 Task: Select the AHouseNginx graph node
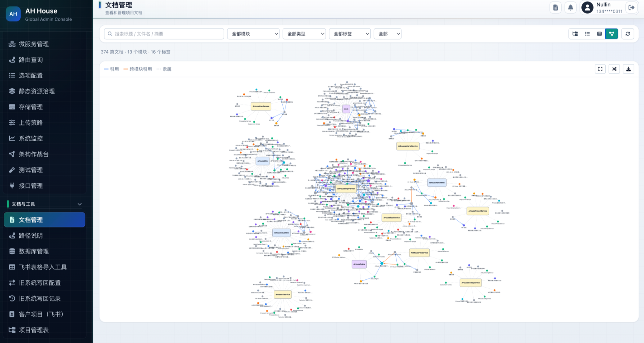pyautogui.click(x=359, y=264)
